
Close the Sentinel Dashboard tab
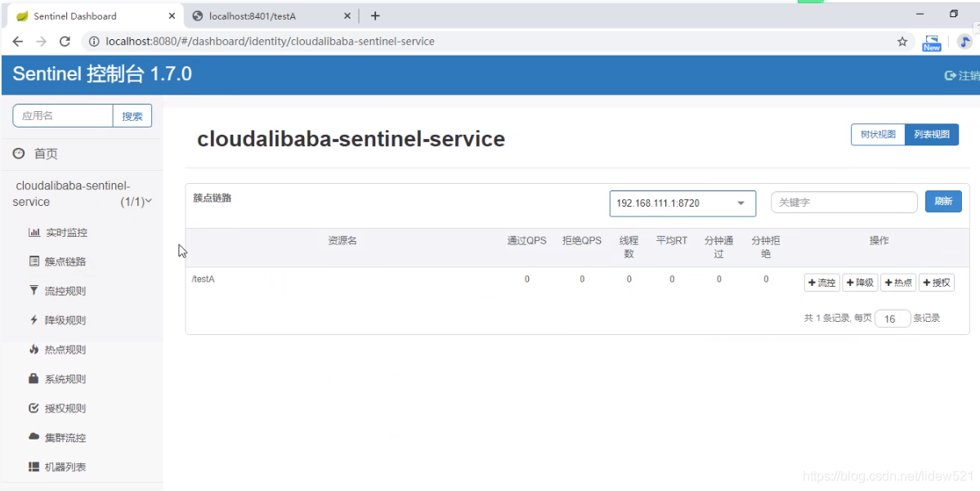pyautogui.click(x=172, y=16)
